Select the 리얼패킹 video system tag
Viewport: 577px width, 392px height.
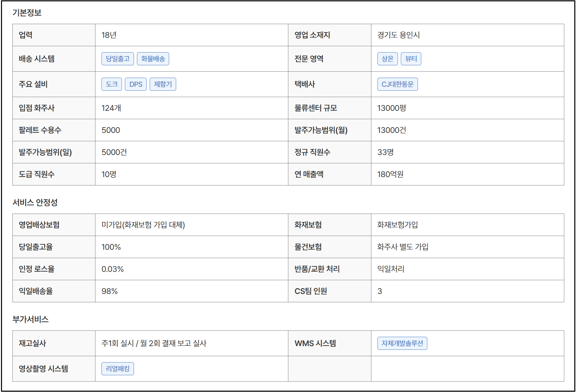[118, 369]
